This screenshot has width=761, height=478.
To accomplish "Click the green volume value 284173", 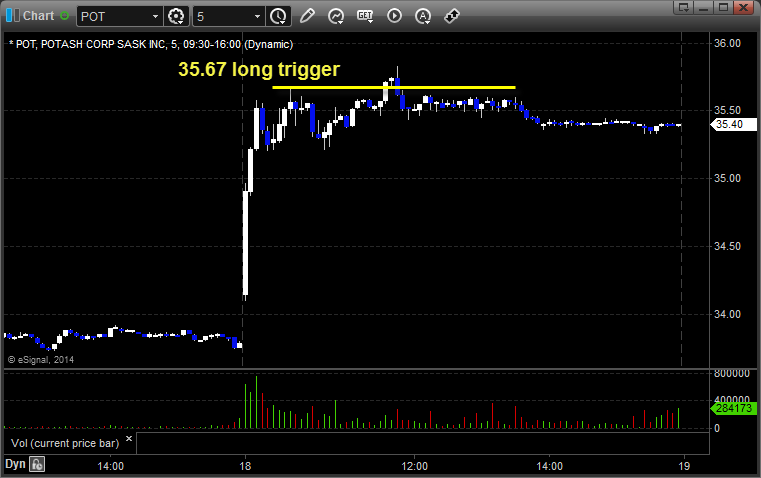I will pos(733,408).
